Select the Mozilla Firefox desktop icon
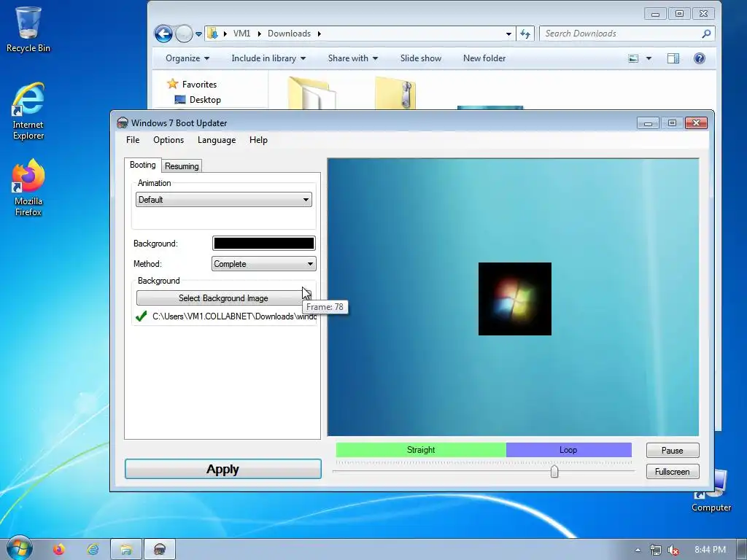747x560 pixels. 28,187
